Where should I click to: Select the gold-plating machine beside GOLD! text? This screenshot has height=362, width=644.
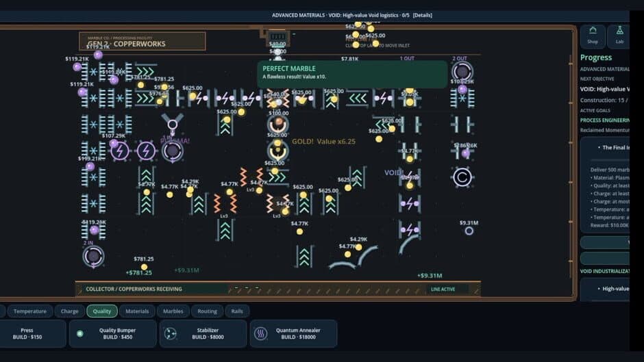pos(277,151)
